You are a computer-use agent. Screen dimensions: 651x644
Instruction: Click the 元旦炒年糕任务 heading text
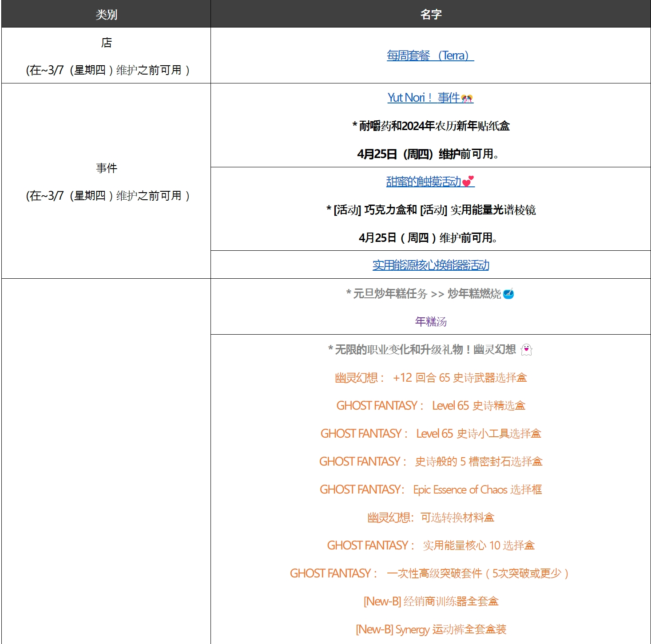coord(386,294)
